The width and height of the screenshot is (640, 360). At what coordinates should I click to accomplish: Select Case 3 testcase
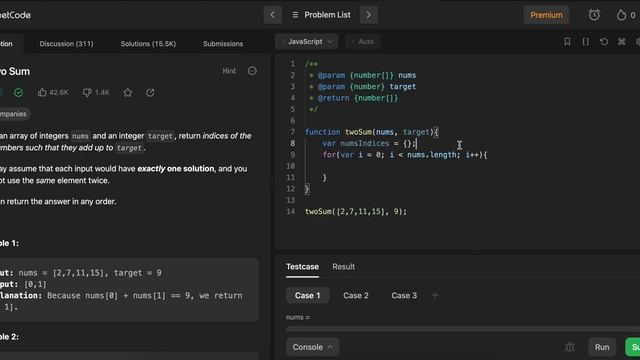[404, 296]
